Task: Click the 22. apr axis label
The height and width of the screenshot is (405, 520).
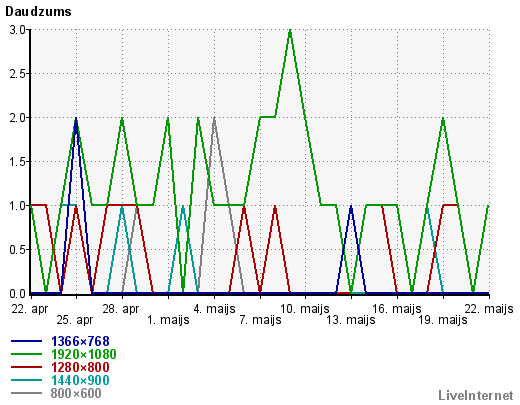Action: click(30, 309)
